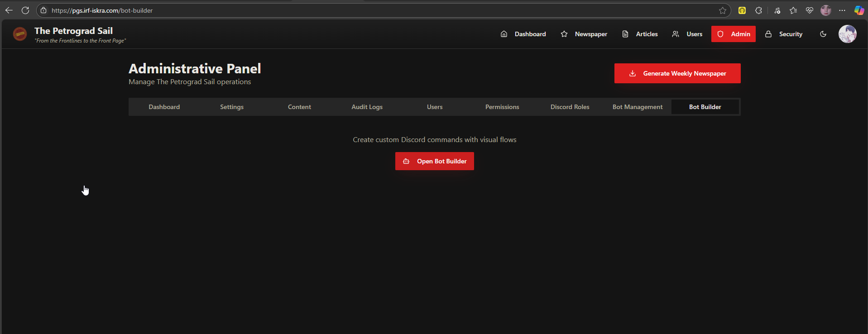868x334 pixels.
Task: Click Generate Weekly Newspaper button
Action: 677,73
